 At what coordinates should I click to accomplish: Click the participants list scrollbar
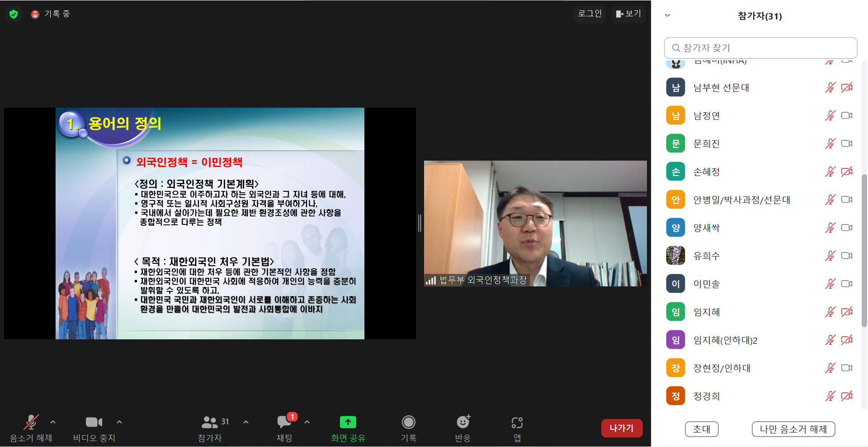pos(864,250)
